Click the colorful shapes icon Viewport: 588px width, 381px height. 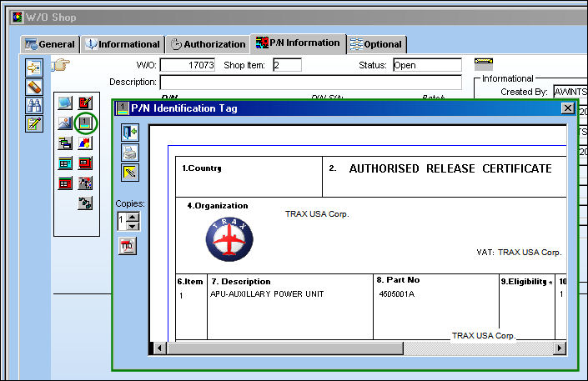click(86, 143)
